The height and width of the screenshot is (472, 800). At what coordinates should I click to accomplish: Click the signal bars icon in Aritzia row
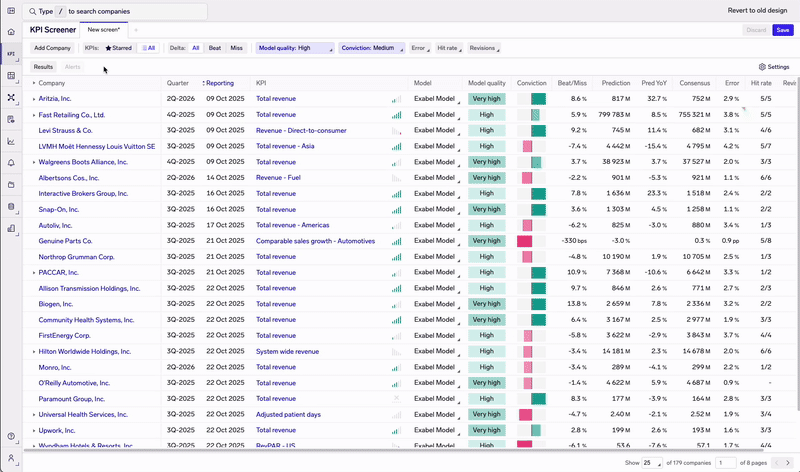tap(396, 99)
